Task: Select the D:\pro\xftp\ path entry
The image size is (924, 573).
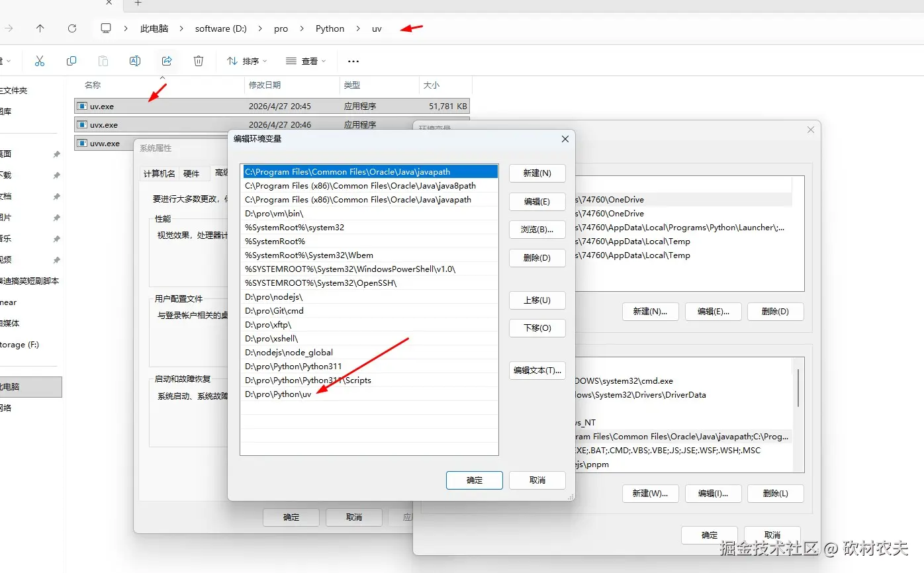Action: coord(369,325)
